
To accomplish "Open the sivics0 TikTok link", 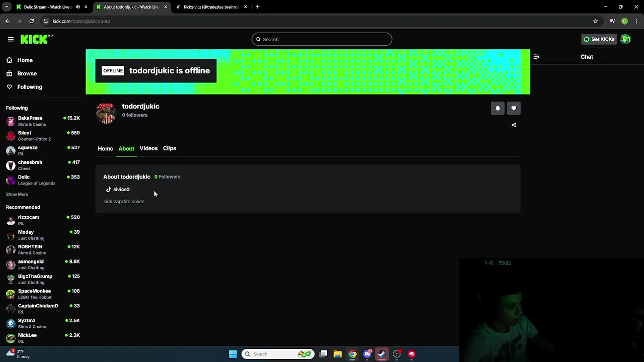I will (x=118, y=190).
